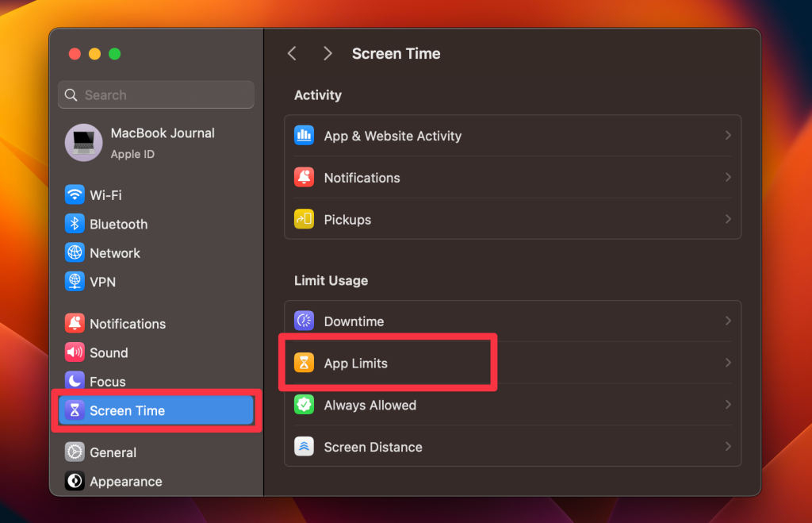Click the VPN sidebar icon

point(75,282)
